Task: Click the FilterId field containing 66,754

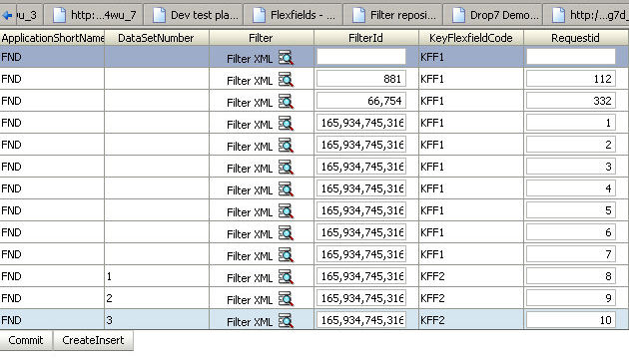Action: click(x=361, y=101)
